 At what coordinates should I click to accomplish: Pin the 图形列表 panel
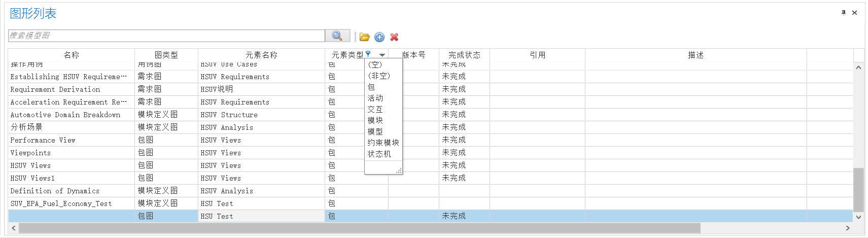(844, 13)
